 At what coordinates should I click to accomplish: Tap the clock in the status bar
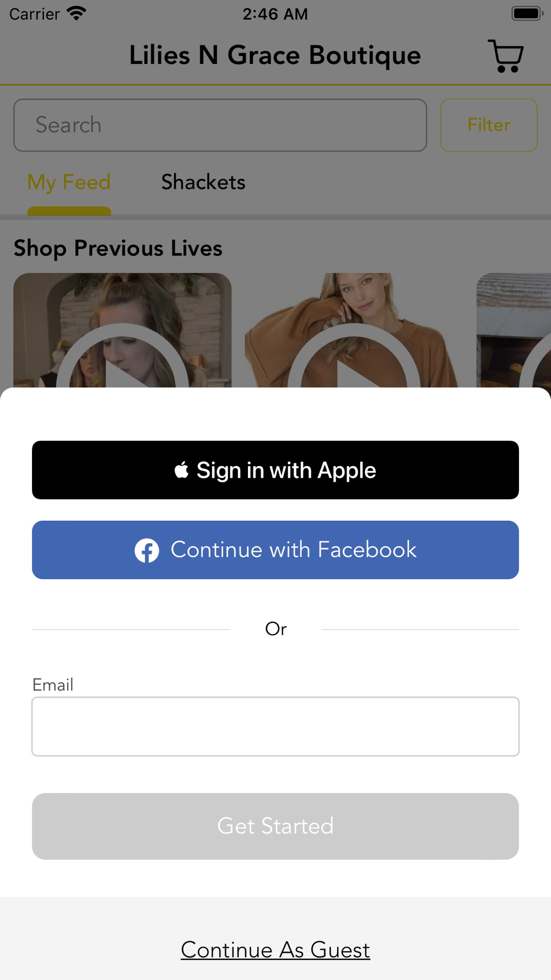pyautogui.click(x=275, y=14)
